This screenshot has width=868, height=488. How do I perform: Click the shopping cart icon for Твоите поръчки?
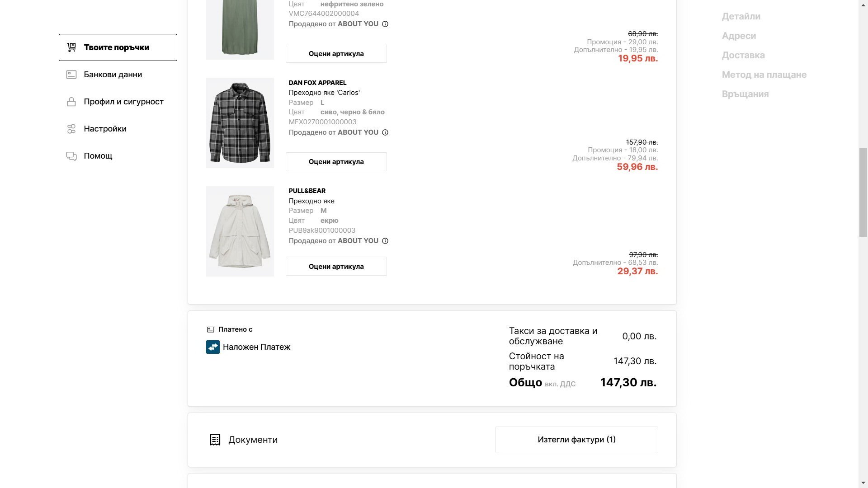point(71,47)
